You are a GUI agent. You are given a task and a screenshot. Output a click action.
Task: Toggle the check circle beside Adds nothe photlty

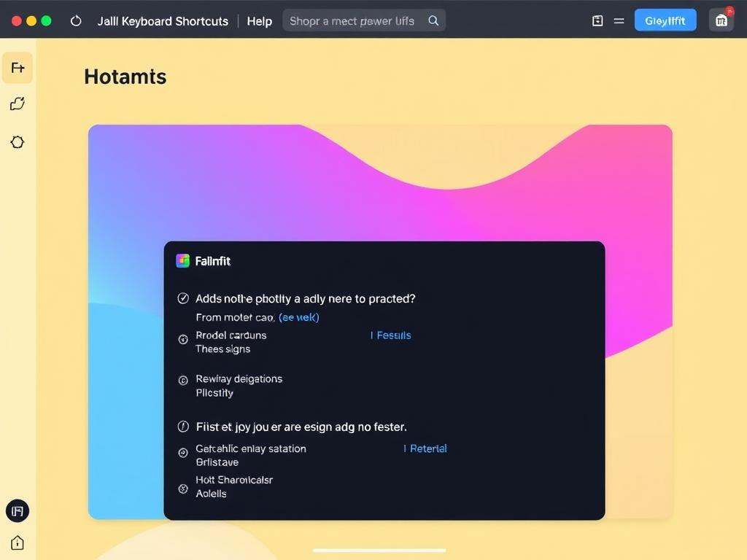click(x=183, y=298)
